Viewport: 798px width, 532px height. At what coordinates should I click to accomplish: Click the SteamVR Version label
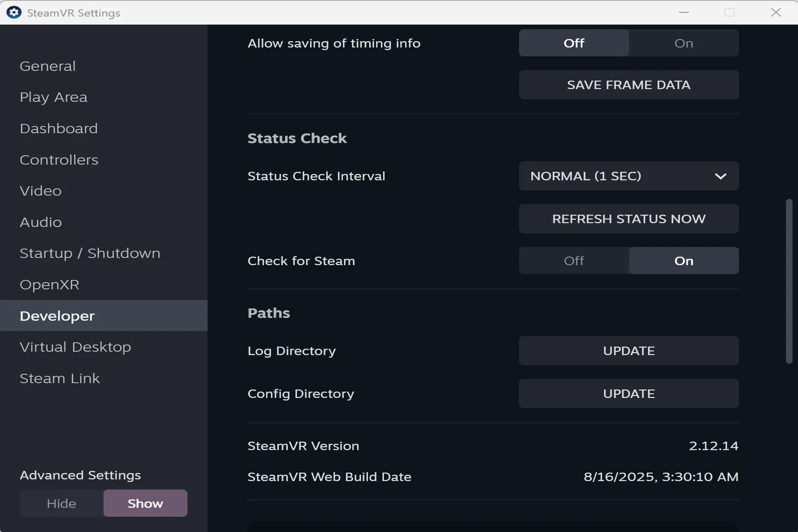(x=303, y=446)
